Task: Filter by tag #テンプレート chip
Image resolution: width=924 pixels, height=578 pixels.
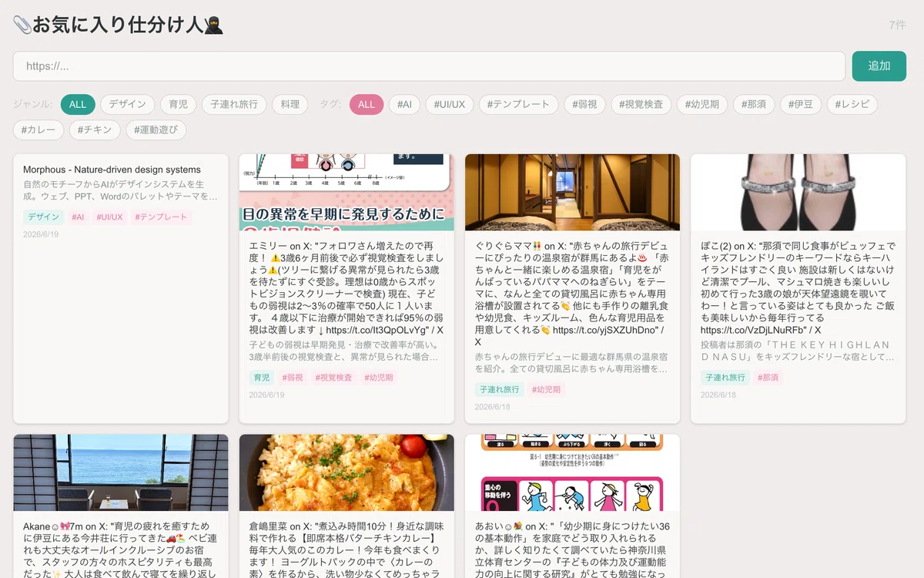Action: pos(519,104)
